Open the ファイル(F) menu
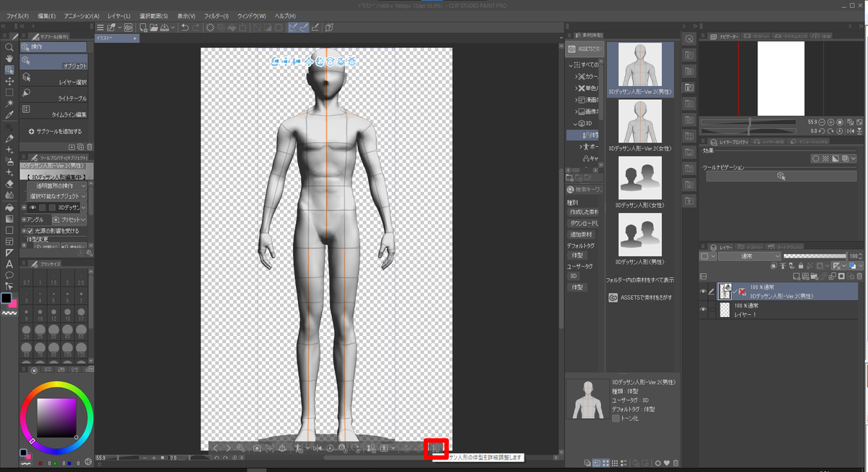 click(17, 15)
